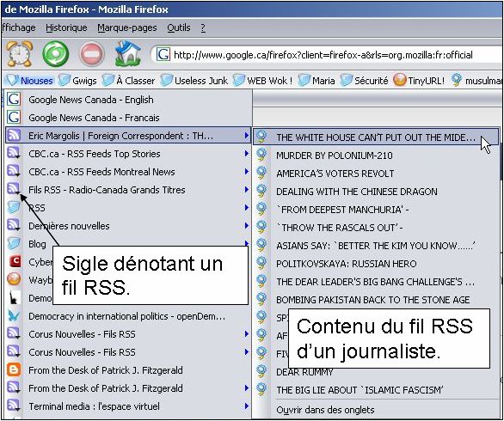The image size is (504, 421).
Task: Open Outils menu
Action: (x=179, y=27)
